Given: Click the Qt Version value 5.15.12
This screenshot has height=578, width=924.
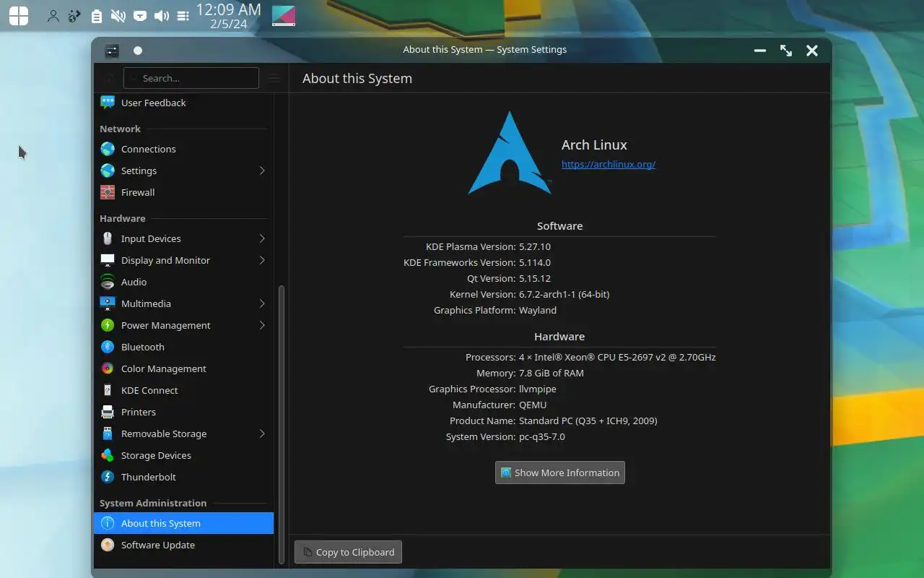Looking at the screenshot, I should [535, 278].
